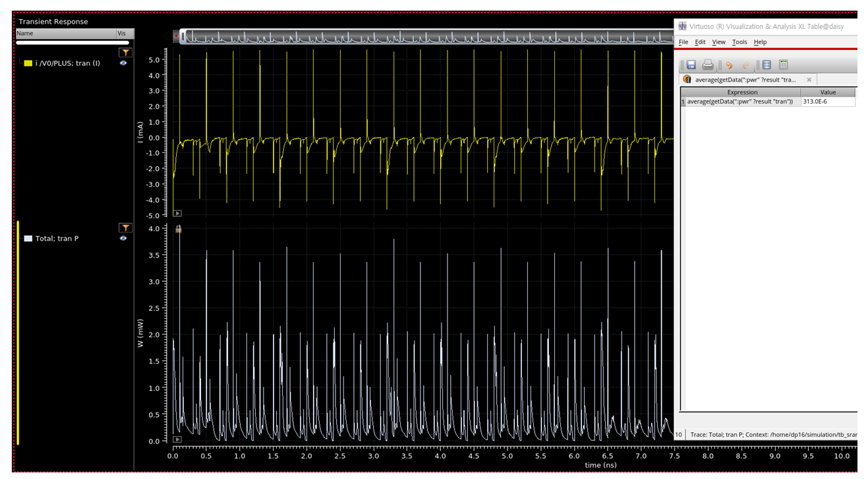Click the yellow strip bar beside Total trace
Viewport: 868px width, 479px height.
18,333
